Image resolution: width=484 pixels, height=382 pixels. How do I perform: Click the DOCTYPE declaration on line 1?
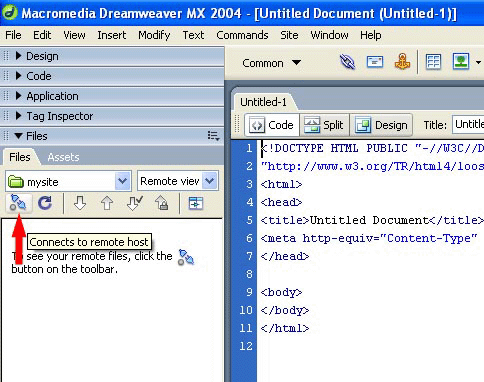click(372, 148)
